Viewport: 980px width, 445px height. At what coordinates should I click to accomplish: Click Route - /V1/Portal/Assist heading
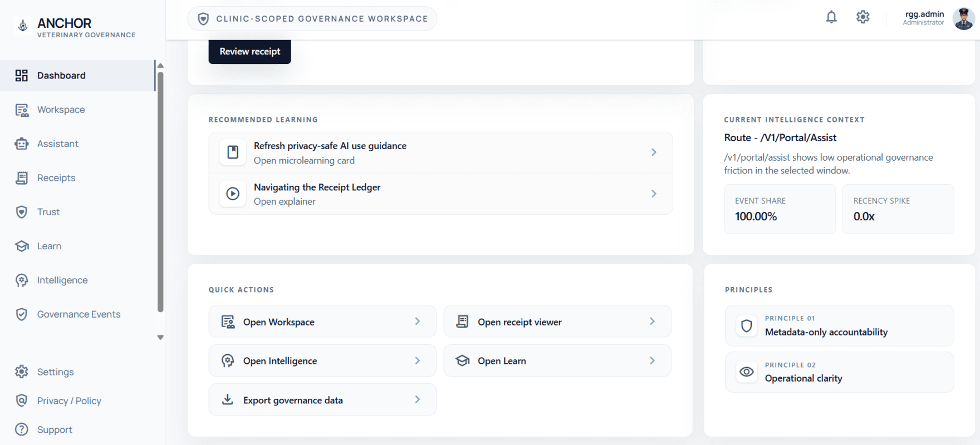780,137
